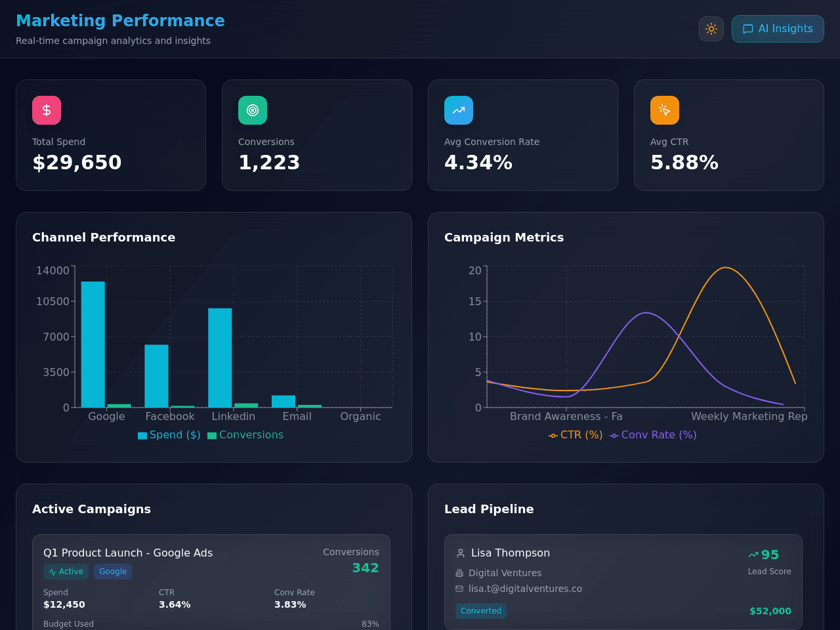The image size is (840, 630).
Task: Click the mail icon beside lisa.t email
Action: pos(459,589)
